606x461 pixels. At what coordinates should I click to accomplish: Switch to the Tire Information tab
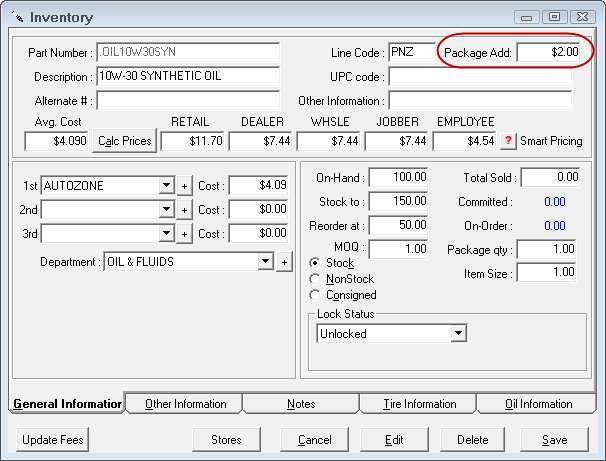(419, 404)
